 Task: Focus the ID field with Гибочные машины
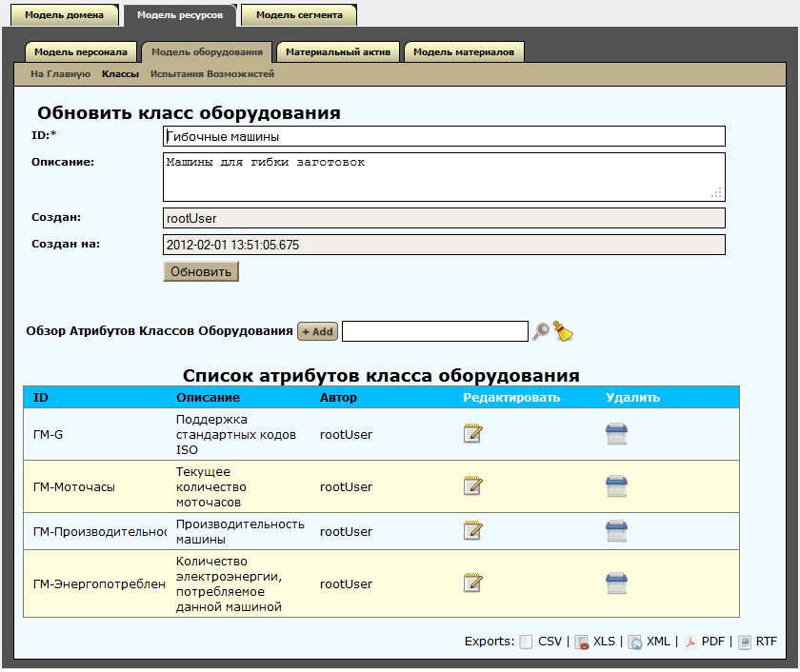click(x=444, y=136)
